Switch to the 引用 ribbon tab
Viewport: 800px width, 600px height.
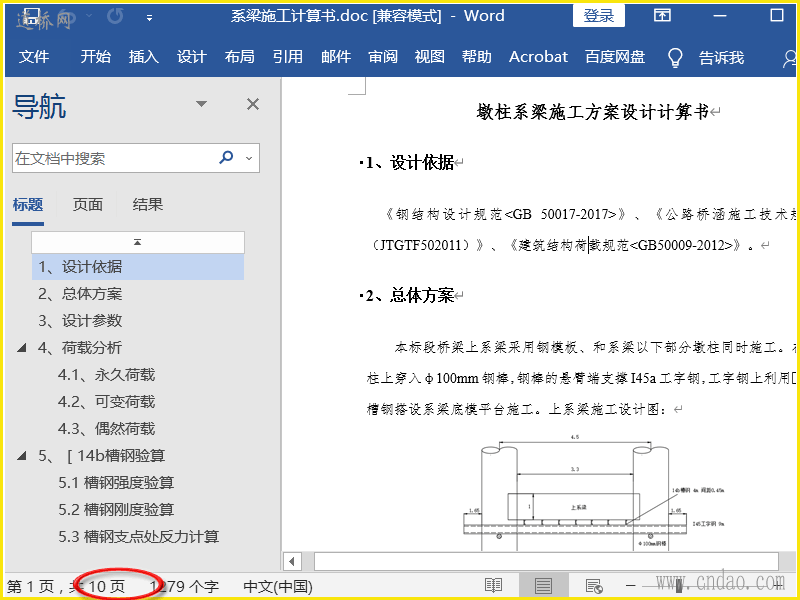click(287, 57)
